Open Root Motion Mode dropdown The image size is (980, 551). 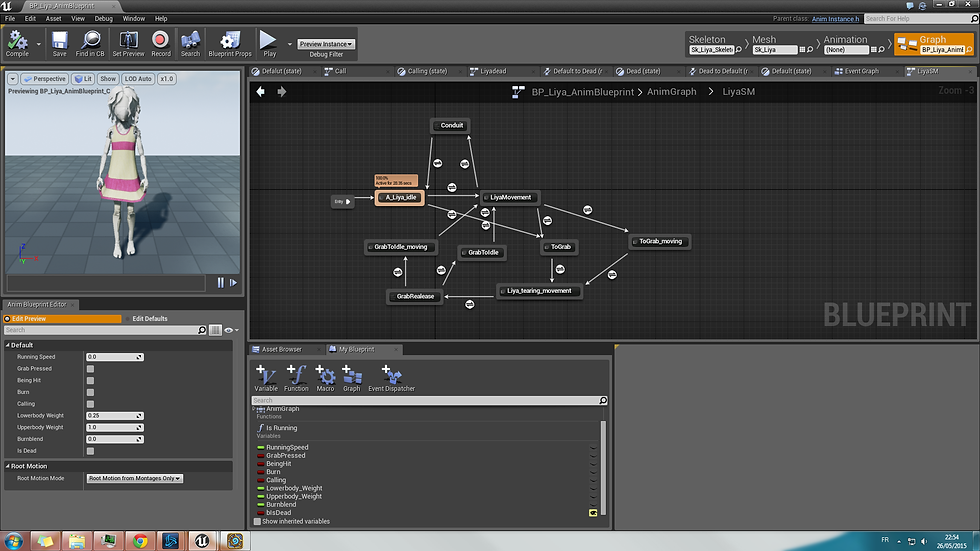coord(134,479)
